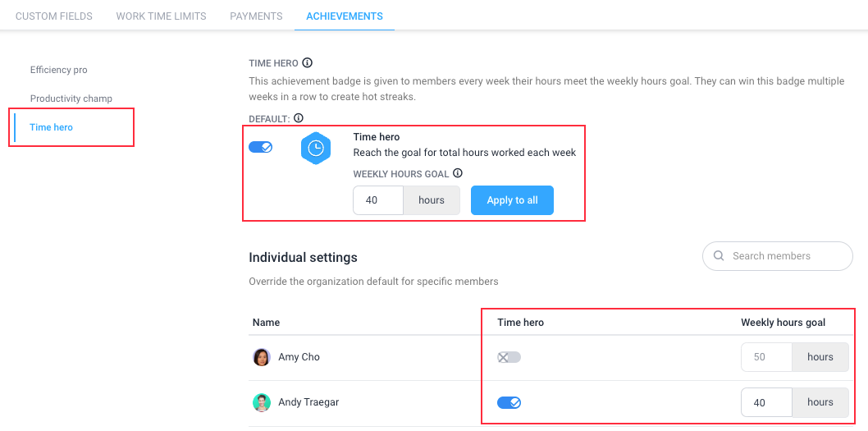Select Time hero in the sidebar

tap(52, 127)
